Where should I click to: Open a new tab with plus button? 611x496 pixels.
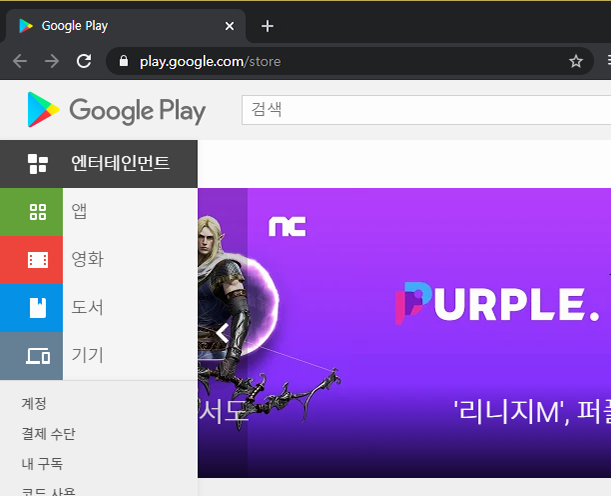(x=267, y=26)
